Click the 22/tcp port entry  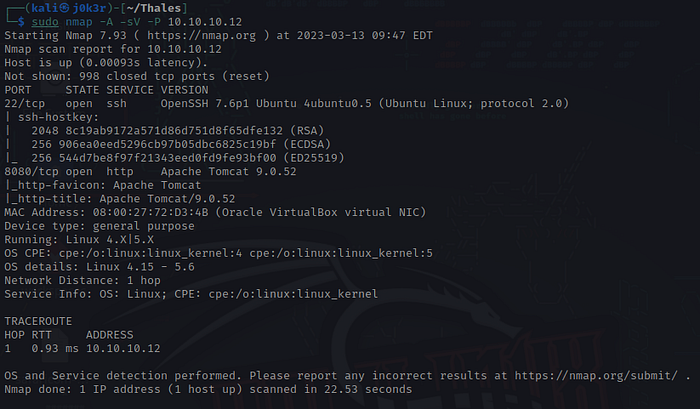tap(22, 103)
